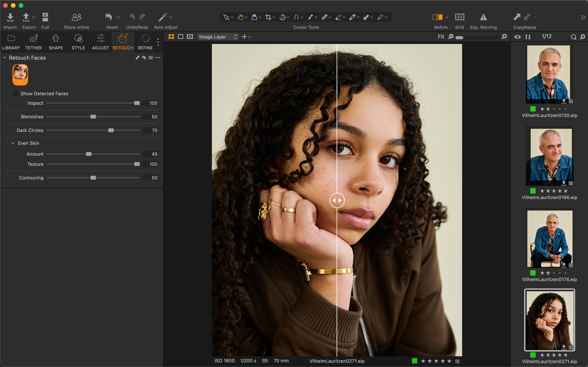
Task: Collapse the Even Skin section
Action: (13, 143)
